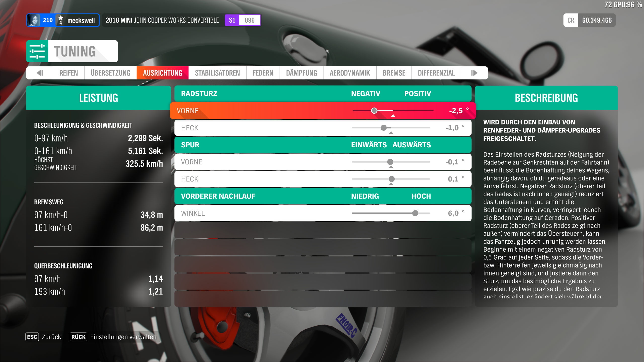Click the ESC key icon
Image resolution: width=644 pixels, height=362 pixels.
(x=32, y=337)
